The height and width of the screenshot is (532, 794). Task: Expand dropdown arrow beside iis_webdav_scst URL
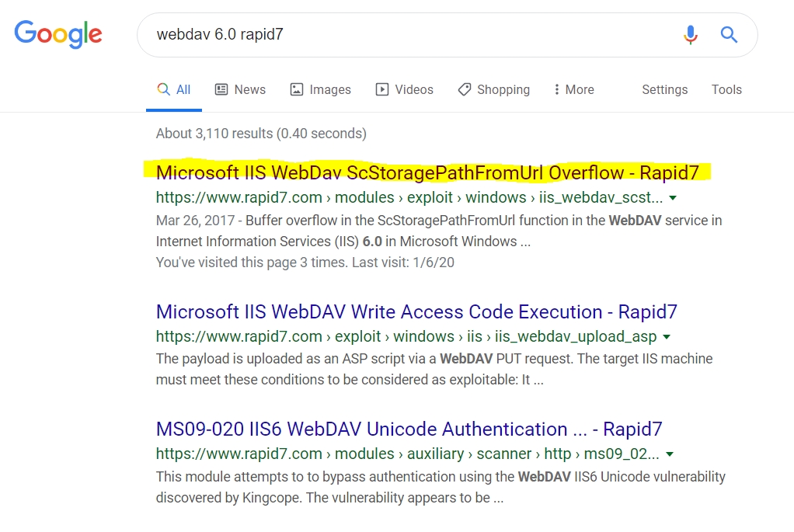[x=673, y=198]
